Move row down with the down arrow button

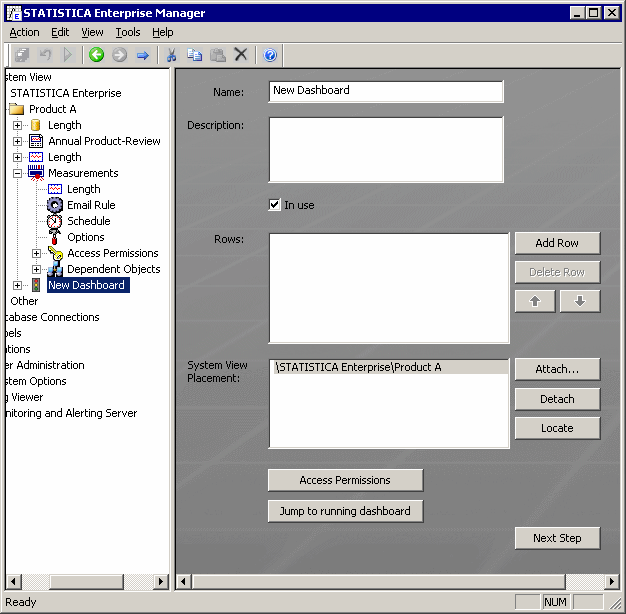580,301
